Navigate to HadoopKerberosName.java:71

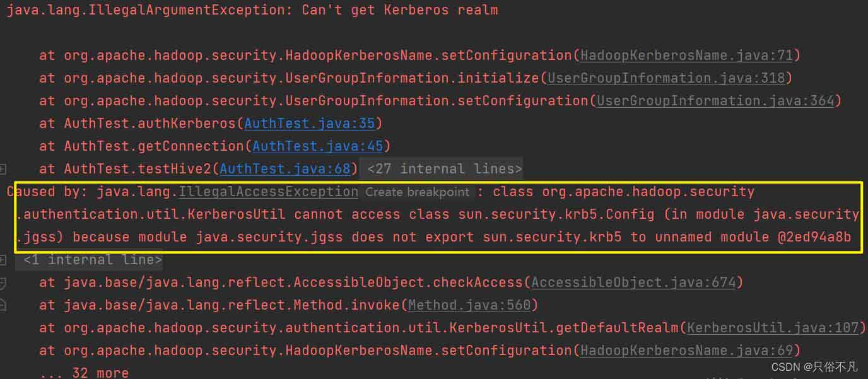(x=686, y=55)
